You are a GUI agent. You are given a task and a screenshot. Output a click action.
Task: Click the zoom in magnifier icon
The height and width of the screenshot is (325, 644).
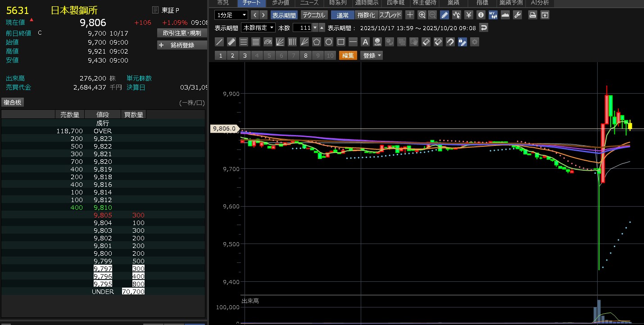[422, 15]
